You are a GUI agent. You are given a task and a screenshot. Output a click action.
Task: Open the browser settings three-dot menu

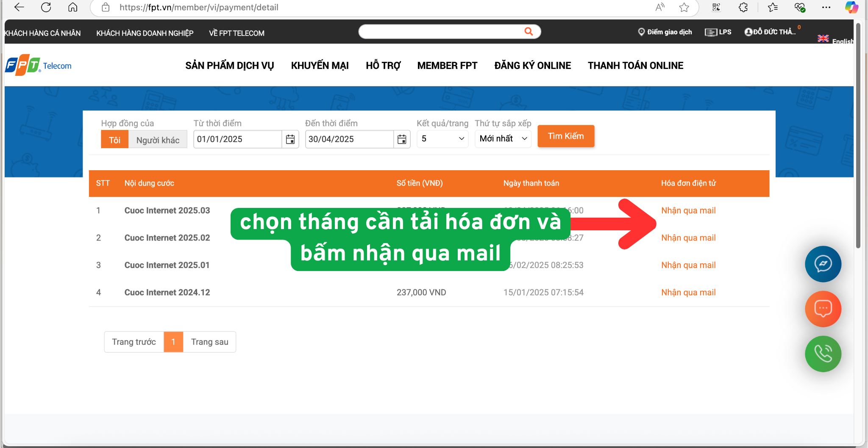pyautogui.click(x=826, y=7)
